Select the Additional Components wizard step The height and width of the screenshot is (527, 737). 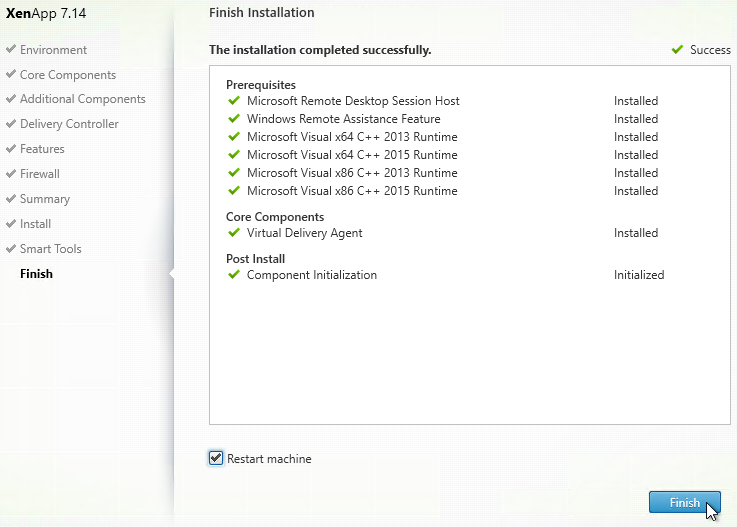tap(83, 99)
